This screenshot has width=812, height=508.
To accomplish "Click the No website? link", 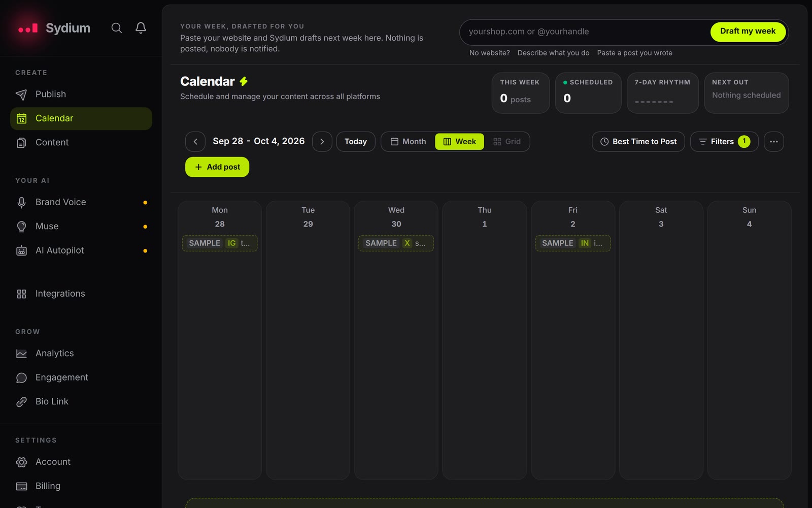I will click(490, 53).
